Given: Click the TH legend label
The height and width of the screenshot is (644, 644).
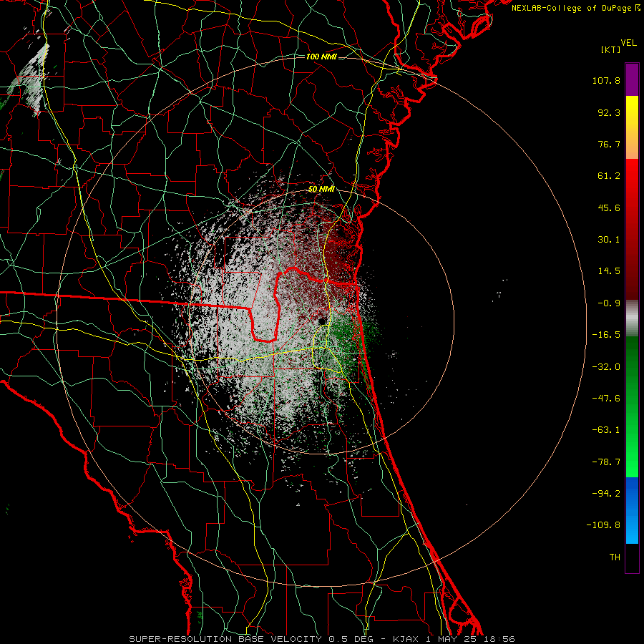Looking at the screenshot, I should 615,557.
